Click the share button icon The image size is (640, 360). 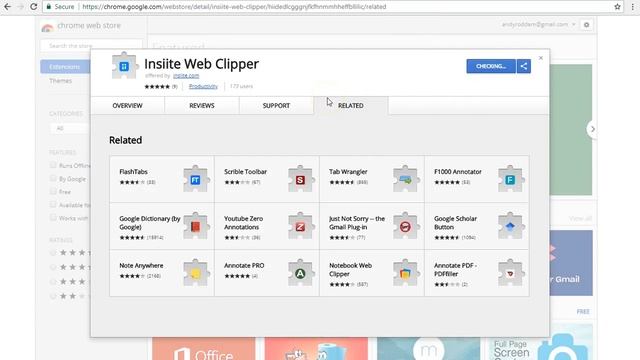coord(524,66)
